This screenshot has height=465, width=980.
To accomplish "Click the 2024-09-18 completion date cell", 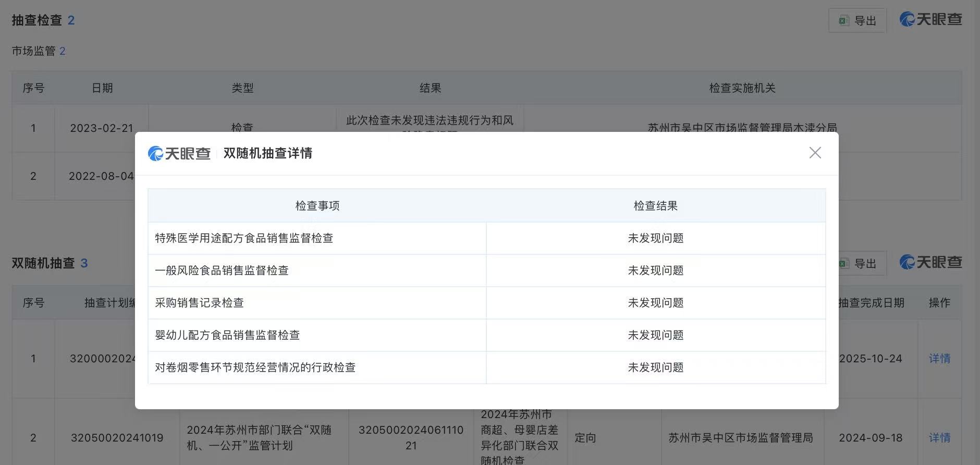I will (x=871, y=438).
